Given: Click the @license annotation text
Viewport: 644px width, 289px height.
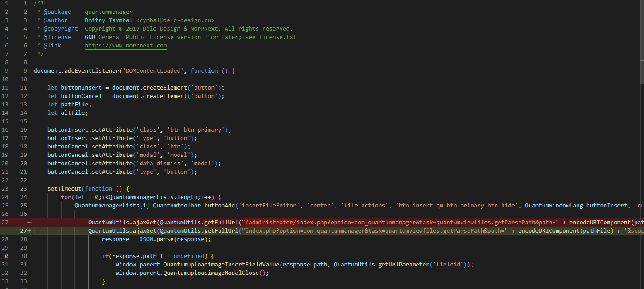Looking at the screenshot, I should pyautogui.click(x=57, y=37).
